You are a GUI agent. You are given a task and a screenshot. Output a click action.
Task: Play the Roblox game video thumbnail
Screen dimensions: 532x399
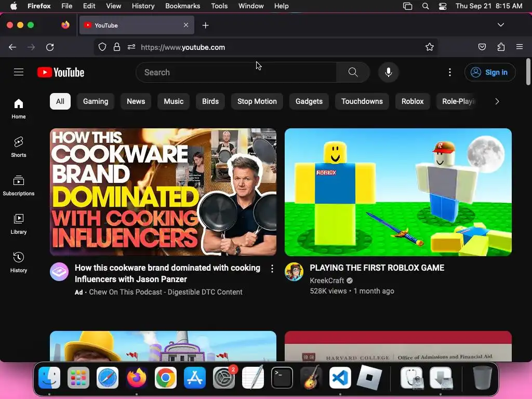(x=398, y=192)
